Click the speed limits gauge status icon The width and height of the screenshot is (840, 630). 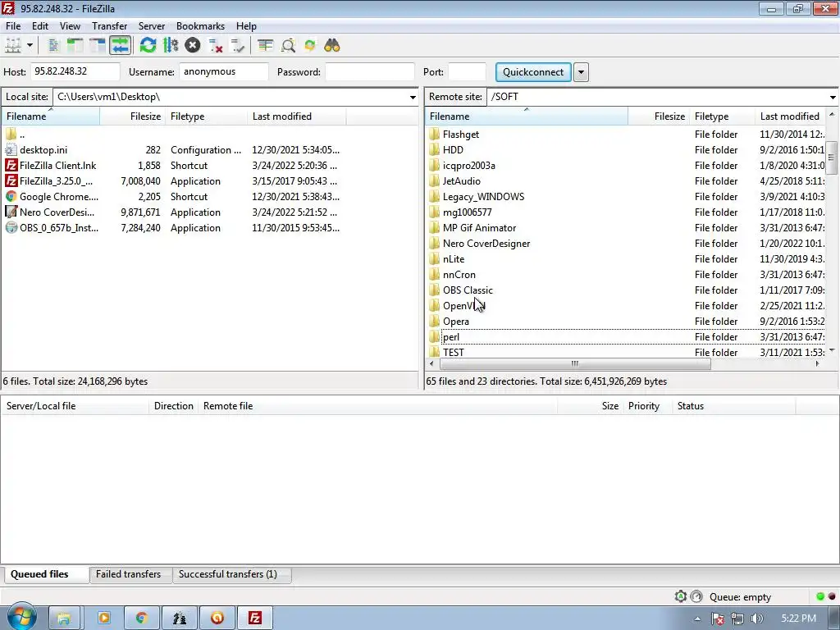696,596
